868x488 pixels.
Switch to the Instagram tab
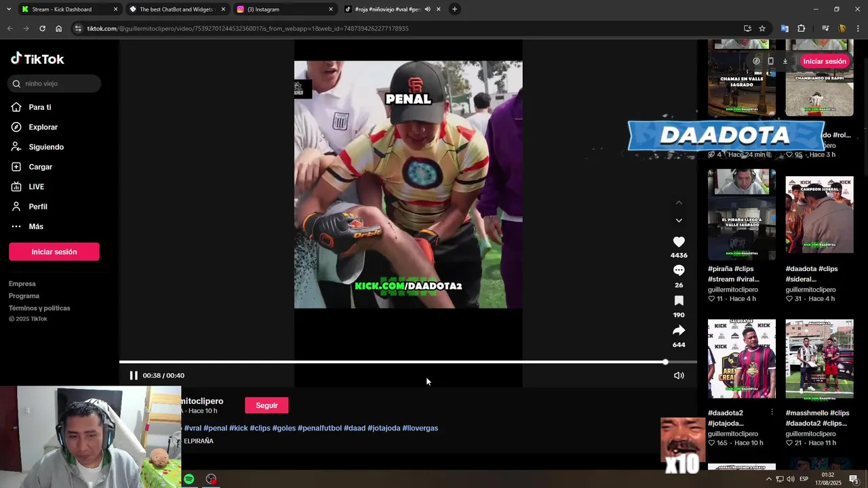point(285,9)
